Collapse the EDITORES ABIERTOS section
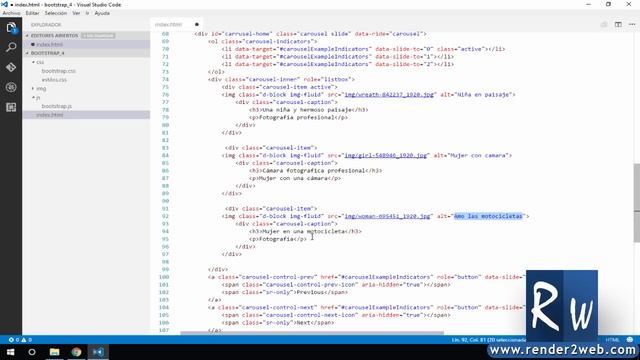 27,36
